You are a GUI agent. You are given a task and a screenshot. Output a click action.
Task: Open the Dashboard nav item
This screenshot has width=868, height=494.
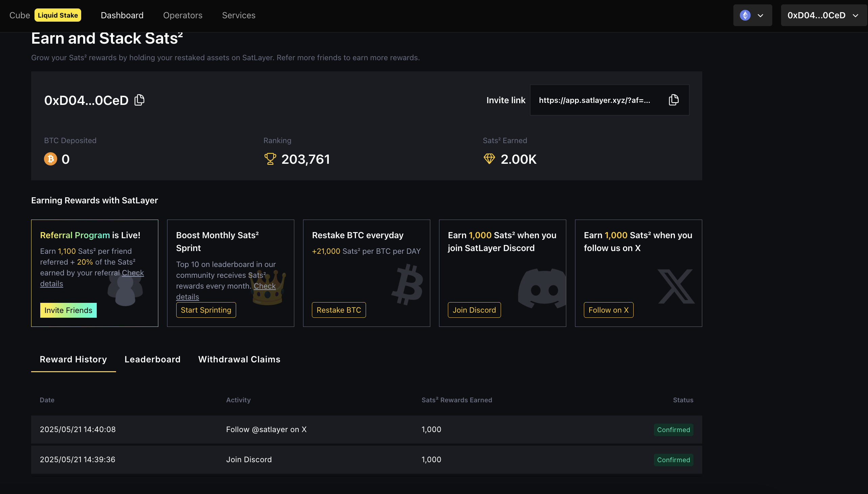122,15
